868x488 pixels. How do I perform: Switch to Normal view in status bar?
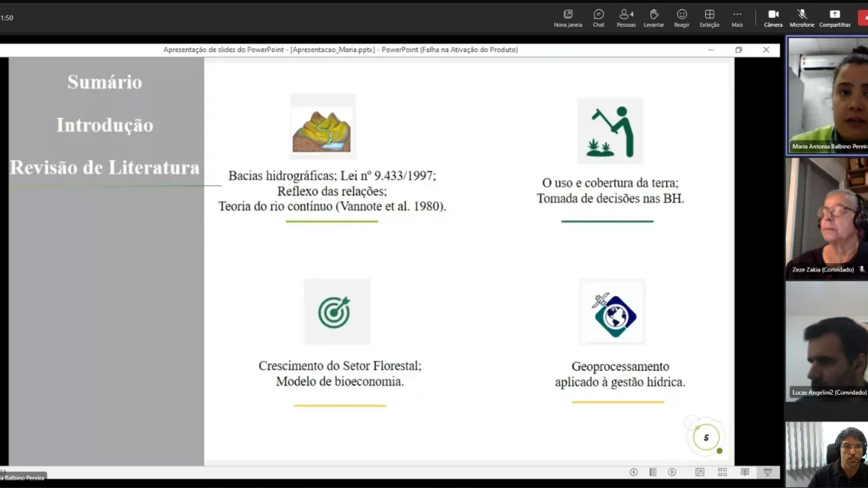point(699,472)
